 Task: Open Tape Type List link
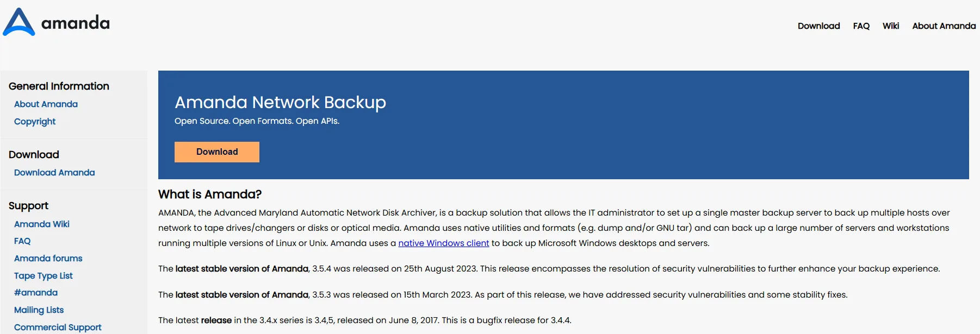point(44,276)
